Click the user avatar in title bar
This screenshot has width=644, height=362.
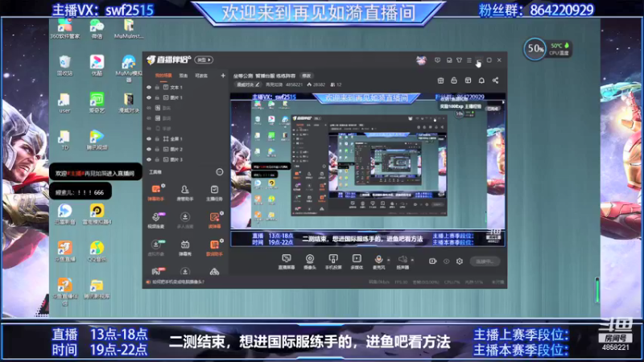(x=421, y=60)
